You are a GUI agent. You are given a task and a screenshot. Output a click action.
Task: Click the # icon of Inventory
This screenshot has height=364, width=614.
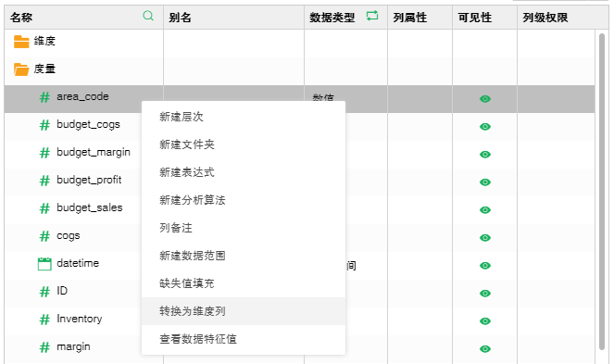[44, 320]
